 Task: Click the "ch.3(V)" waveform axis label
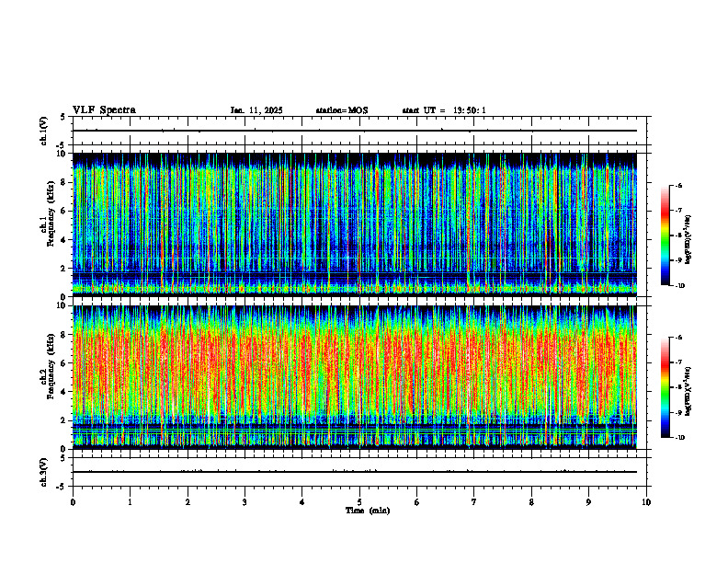tap(43, 472)
